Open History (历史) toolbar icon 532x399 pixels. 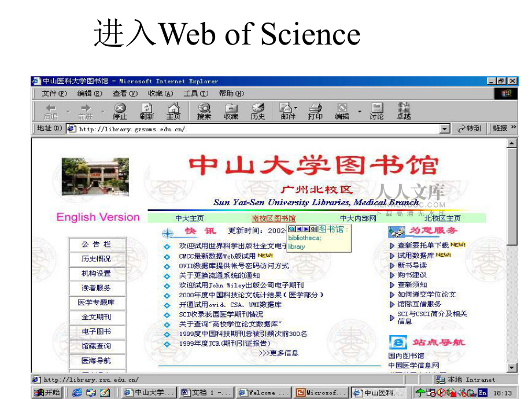pyautogui.click(x=257, y=111)
